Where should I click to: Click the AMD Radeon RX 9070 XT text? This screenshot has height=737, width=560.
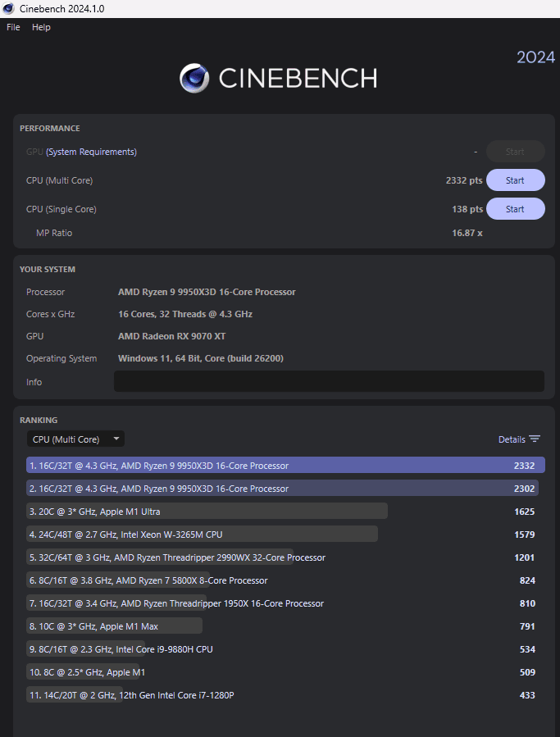[171, 336]
